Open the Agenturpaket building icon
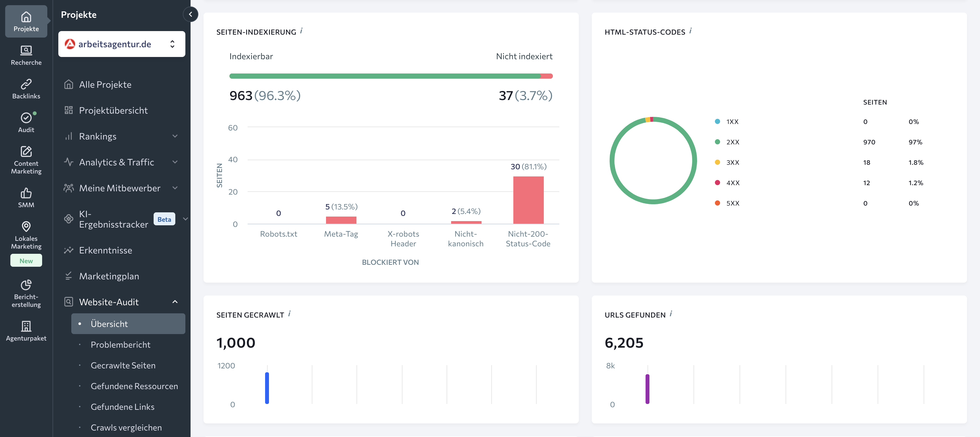The width and height of the screenshot is (980, 437). coord(26,326)
